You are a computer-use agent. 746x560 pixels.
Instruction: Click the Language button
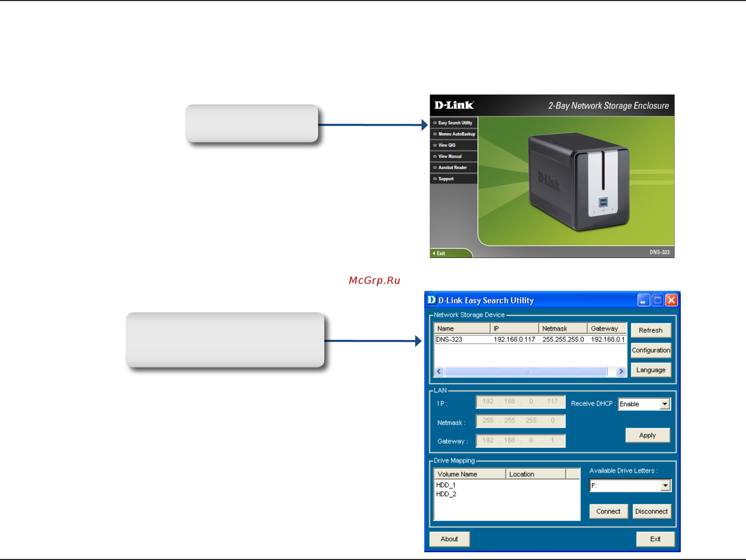651,370
